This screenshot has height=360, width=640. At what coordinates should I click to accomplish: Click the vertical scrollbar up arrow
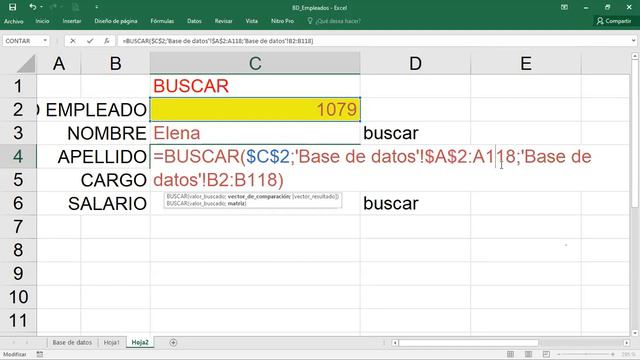tap(635, 56)
